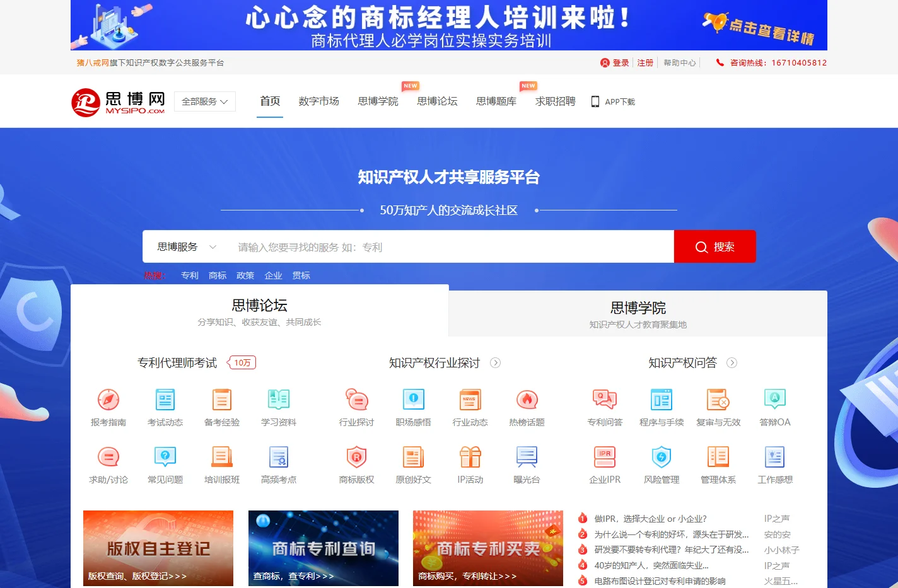Select hot search term 商标
The image size is (898, 588).
(x=218, y=275)
